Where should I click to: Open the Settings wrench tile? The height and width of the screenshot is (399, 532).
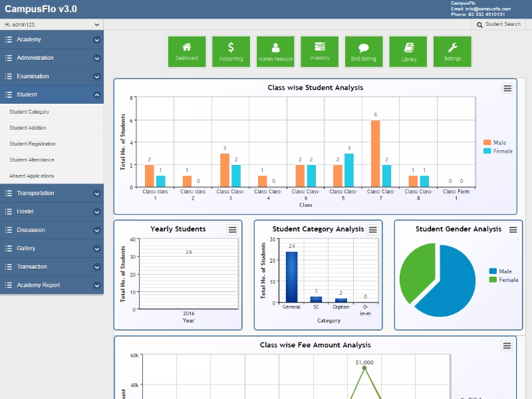click(x=452, y=51)
